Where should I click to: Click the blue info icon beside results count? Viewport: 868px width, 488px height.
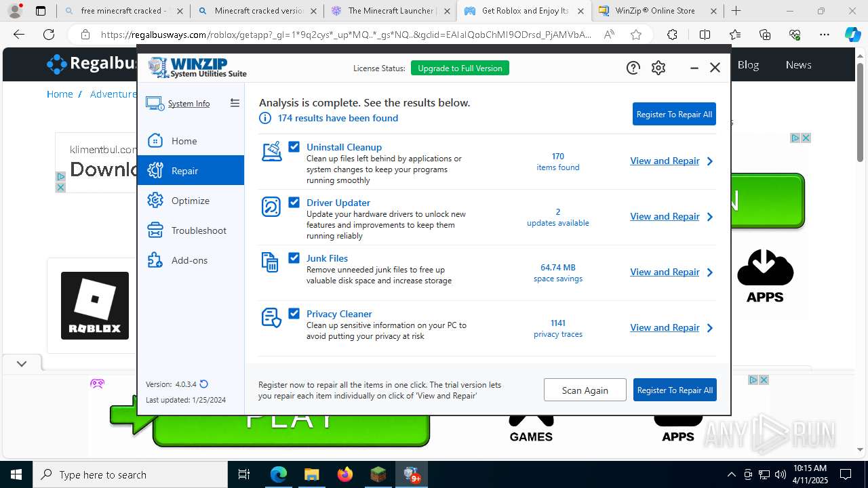pos(265,118)
